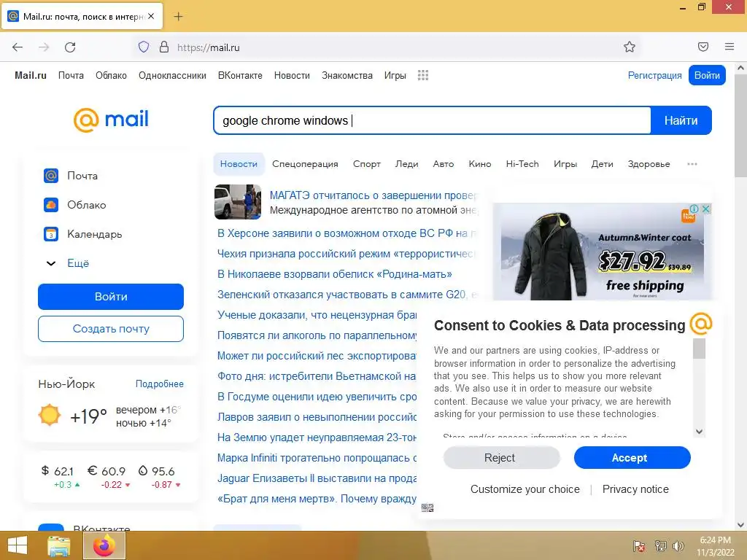The image size is (747, 560).
Task: Go back with the browser back arrow
Action: pyautogui.click(x=18, y=47)
